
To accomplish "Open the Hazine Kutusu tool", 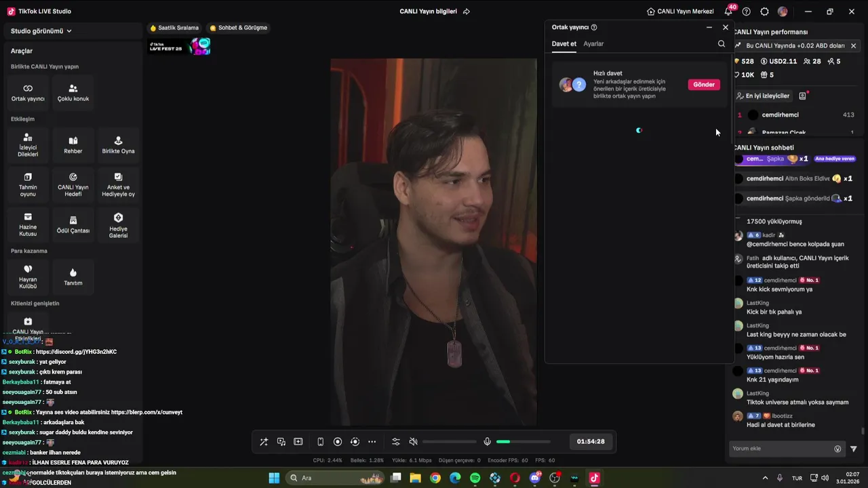I will click(x=28, y=225).
